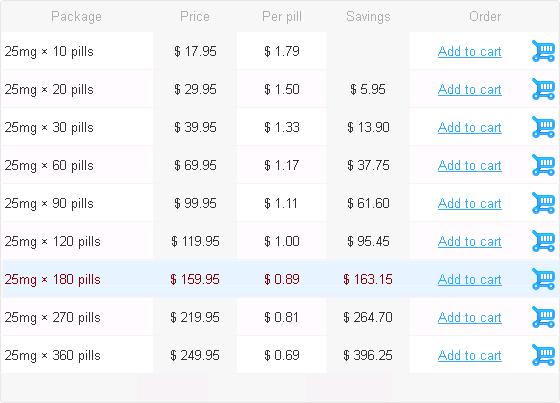Add the $17.95 package to cart link
The image size is (560, 403).
pos(470,51)
